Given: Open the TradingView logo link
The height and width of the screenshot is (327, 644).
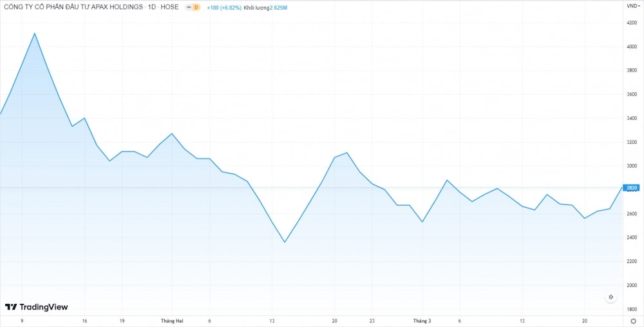Looking at the screenshot, I should pyautogui.click(x=36, y=307).
